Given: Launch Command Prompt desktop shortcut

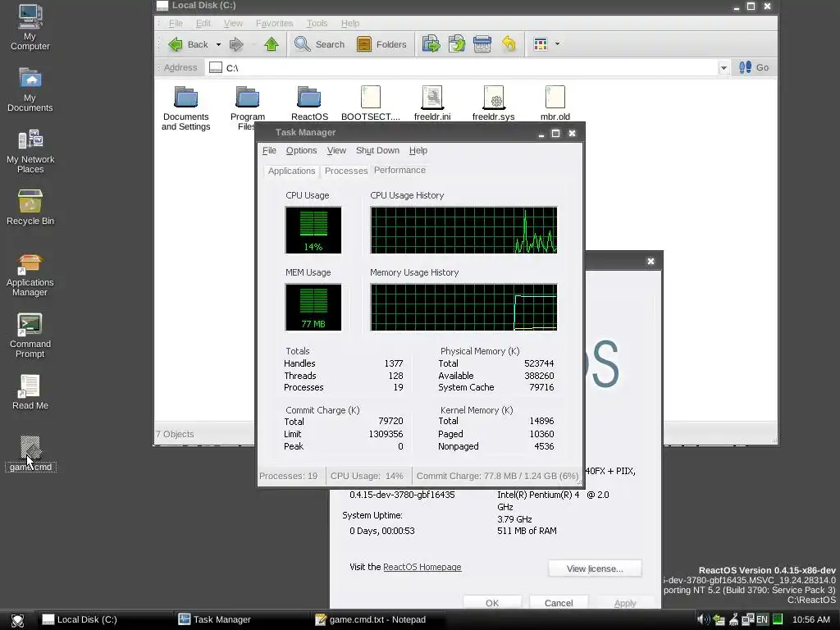Looking at the screenshot, I should coord(30,336).
